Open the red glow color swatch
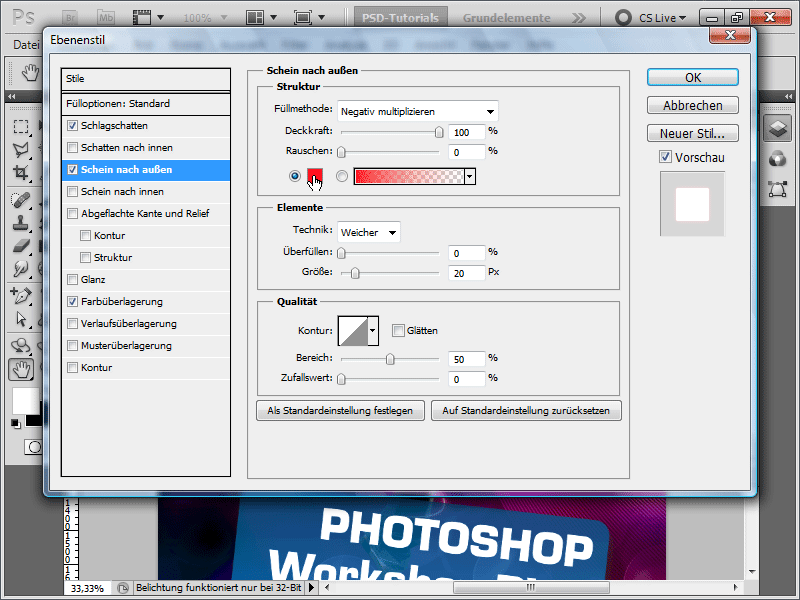800x600 pixels. coord(315,176)
